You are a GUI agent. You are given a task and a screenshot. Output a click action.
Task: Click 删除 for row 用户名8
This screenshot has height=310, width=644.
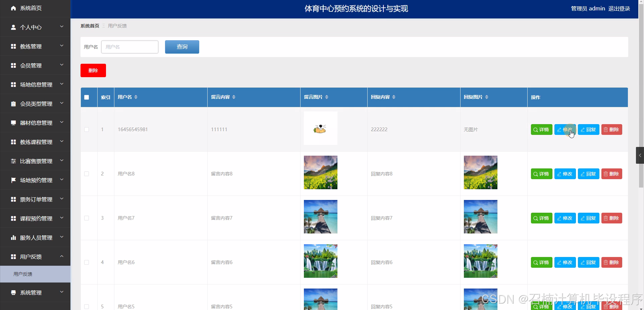coord(612,174)
